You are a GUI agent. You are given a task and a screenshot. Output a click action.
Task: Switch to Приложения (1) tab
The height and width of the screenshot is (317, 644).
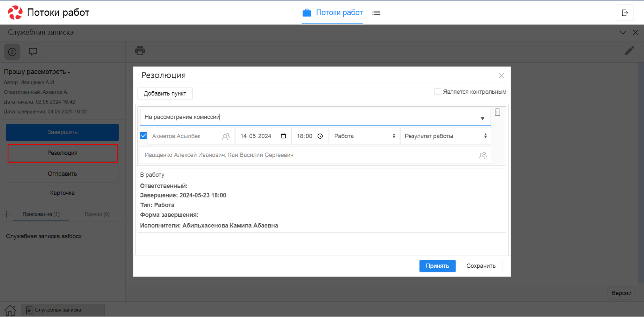pyautogui.click(x=41, y=214)
